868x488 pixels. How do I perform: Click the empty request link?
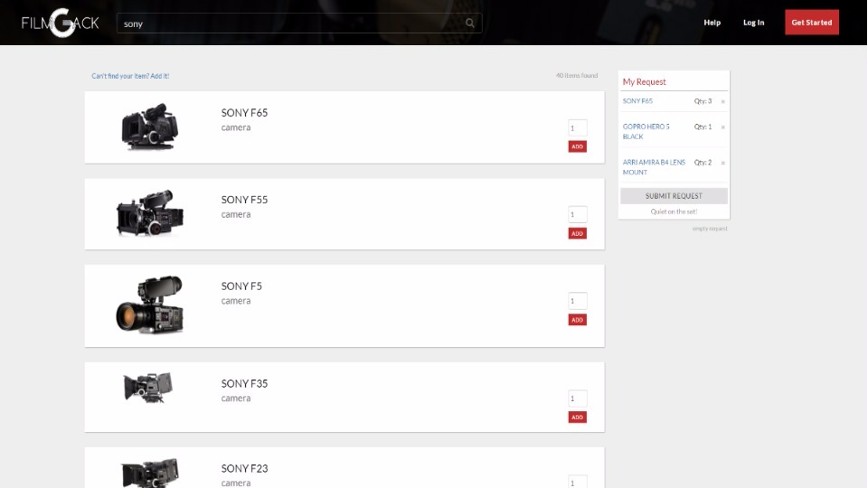click(x=710, y=229)
